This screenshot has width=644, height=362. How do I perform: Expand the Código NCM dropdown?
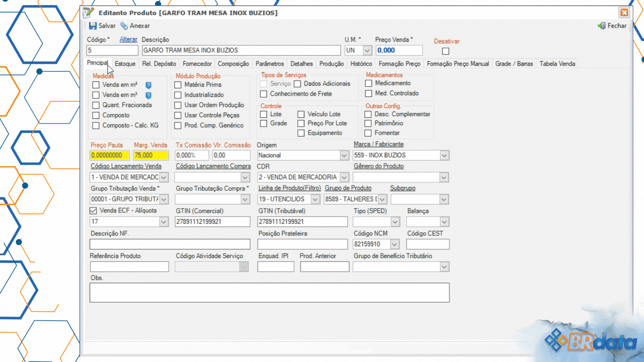(394, 244)
